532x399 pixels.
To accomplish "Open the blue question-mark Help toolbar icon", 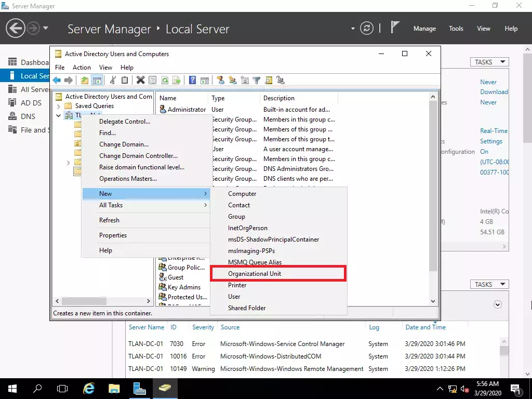I will [x=192, y=81].
